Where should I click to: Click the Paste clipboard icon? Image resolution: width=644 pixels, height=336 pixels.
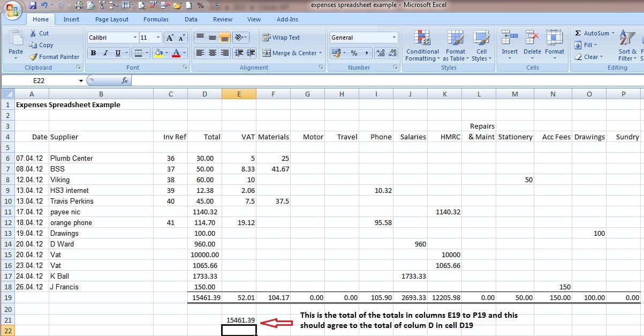pos(16,38)
